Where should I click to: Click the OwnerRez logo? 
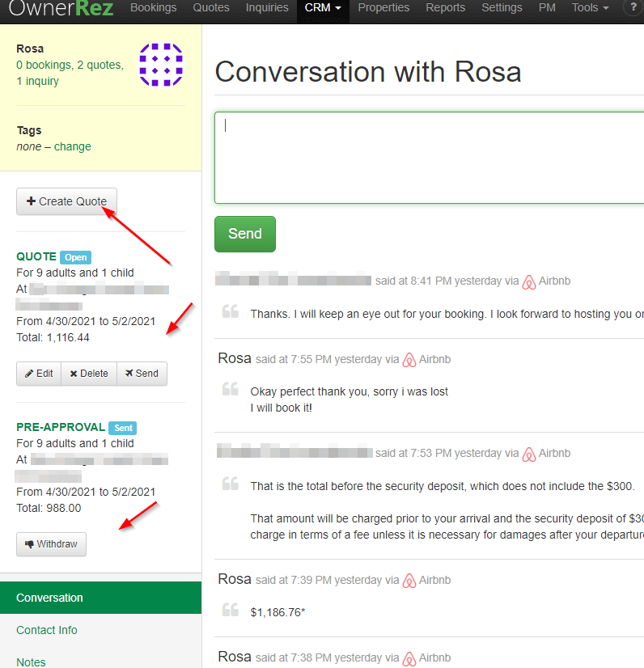tap(61, 7)
